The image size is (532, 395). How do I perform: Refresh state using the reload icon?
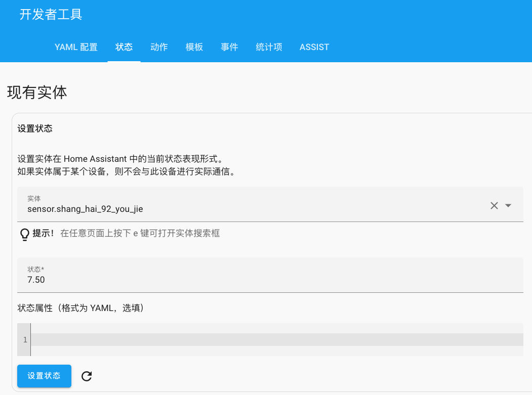coord(86,376)
